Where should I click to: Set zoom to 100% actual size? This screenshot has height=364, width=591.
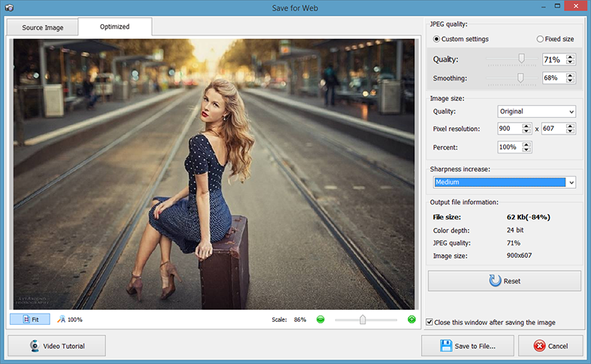[70, 320]
